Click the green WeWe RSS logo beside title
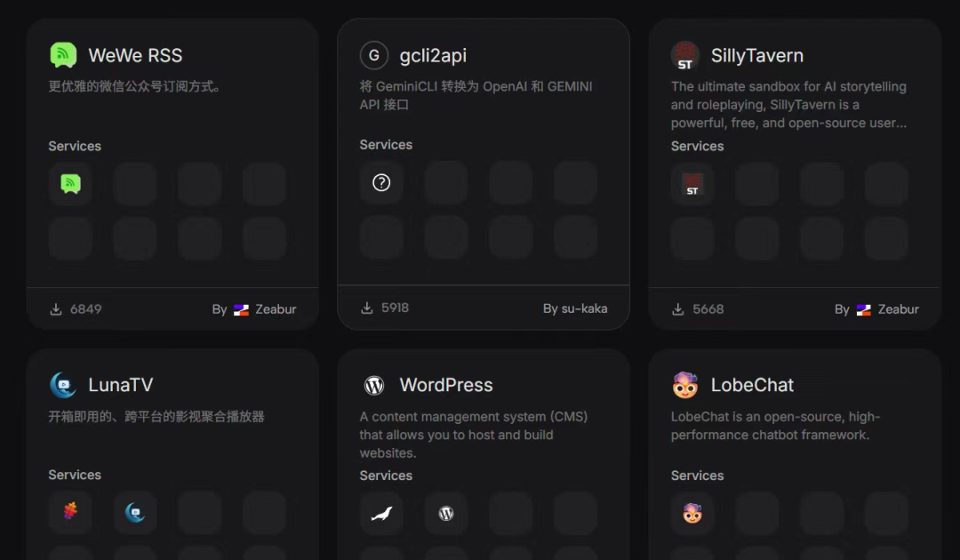 [63, 55]
